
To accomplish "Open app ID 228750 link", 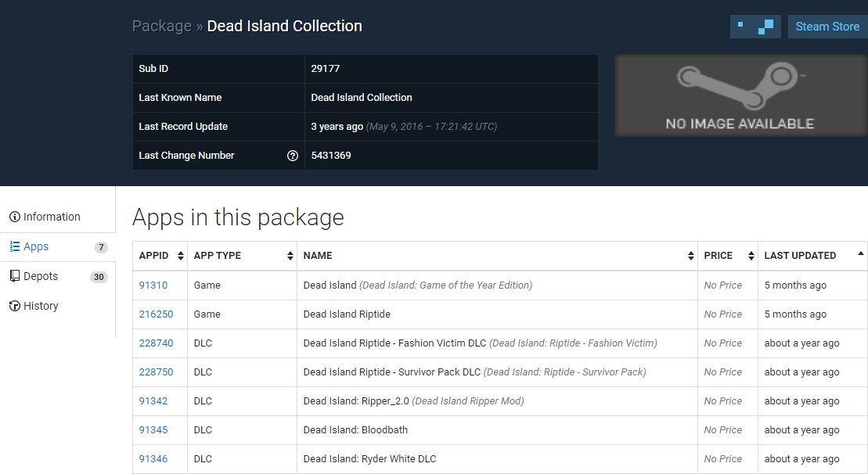I will [x=156, y=372].
